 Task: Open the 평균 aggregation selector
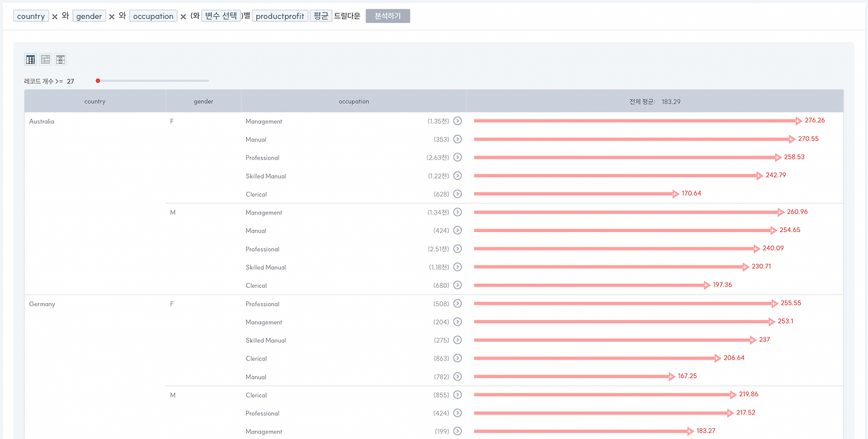321,16
